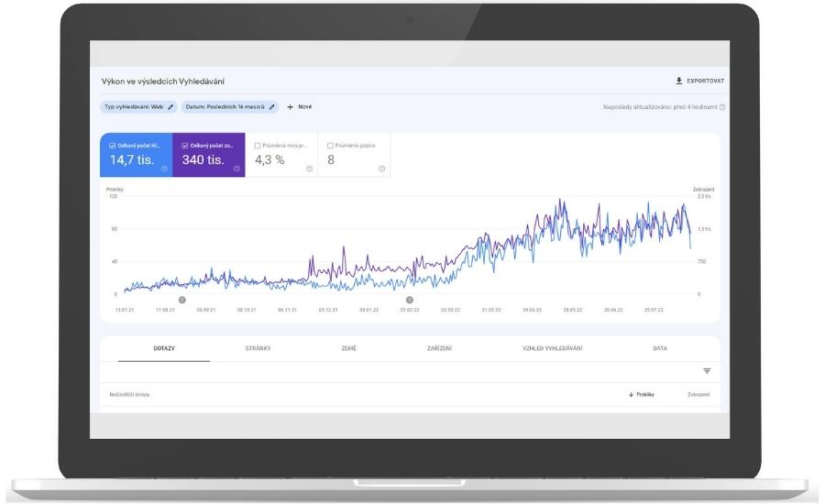Check the 'Průměrná pozice' checkbox
825x504 pixels.
point(330,146)
